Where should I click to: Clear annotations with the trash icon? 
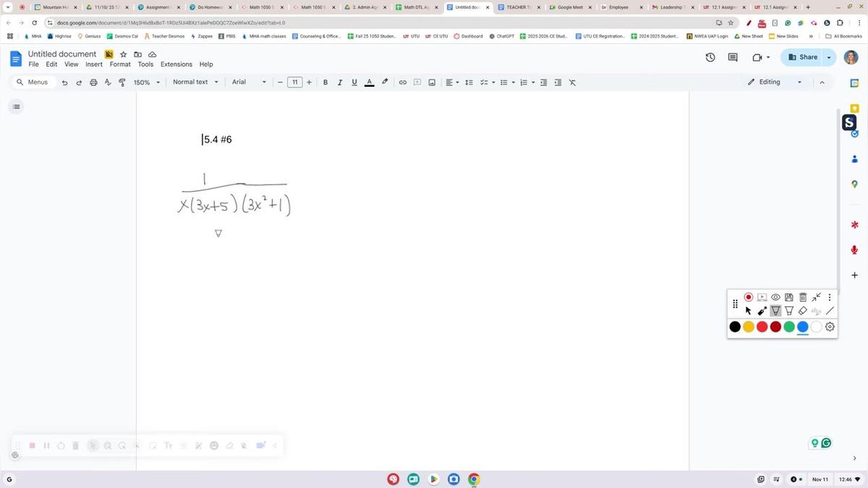(802, 297)
